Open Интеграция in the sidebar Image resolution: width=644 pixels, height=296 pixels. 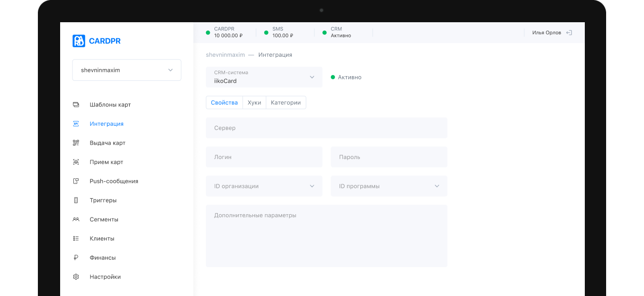click(x=107, y=124)
